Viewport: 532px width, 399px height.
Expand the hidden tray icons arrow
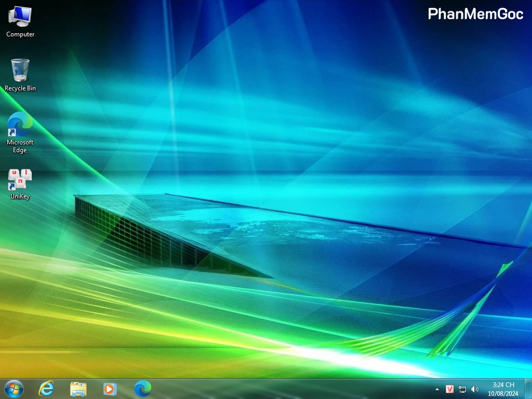click(x=437, y=389)
